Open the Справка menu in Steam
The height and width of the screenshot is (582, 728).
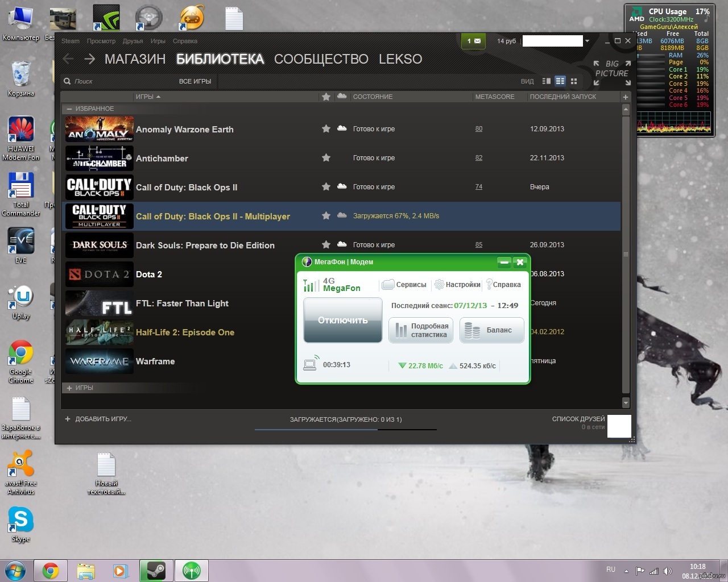point(185,41)
